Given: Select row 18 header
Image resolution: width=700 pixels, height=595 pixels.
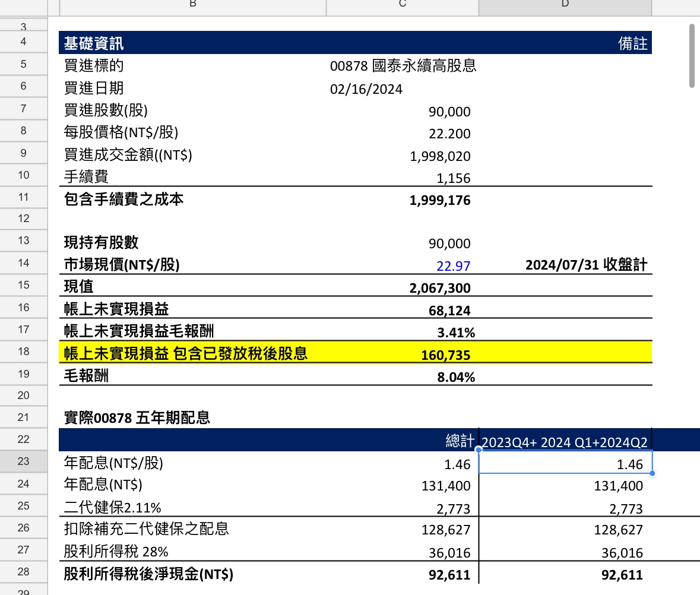Looking at the screenshot, I should [24, 352].
